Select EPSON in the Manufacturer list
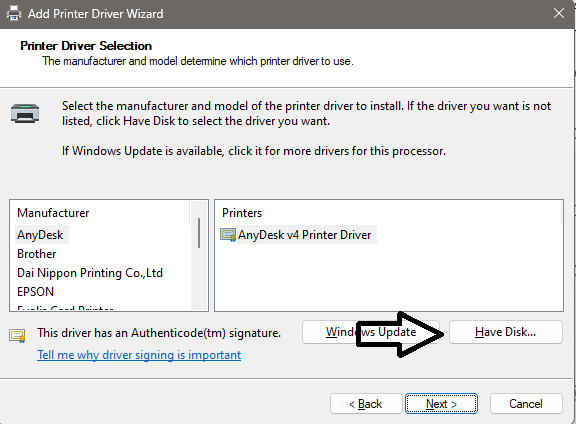The width and height of the screenshot is (576, 424). tap(36, 292)
